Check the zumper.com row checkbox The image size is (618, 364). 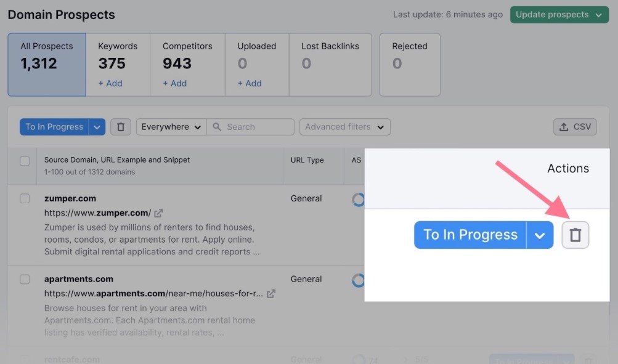tap(25, 198)
